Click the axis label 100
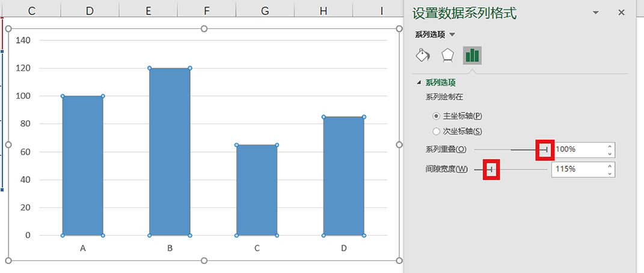The height and width of the screenshot is (273, 644). [23, 96]
